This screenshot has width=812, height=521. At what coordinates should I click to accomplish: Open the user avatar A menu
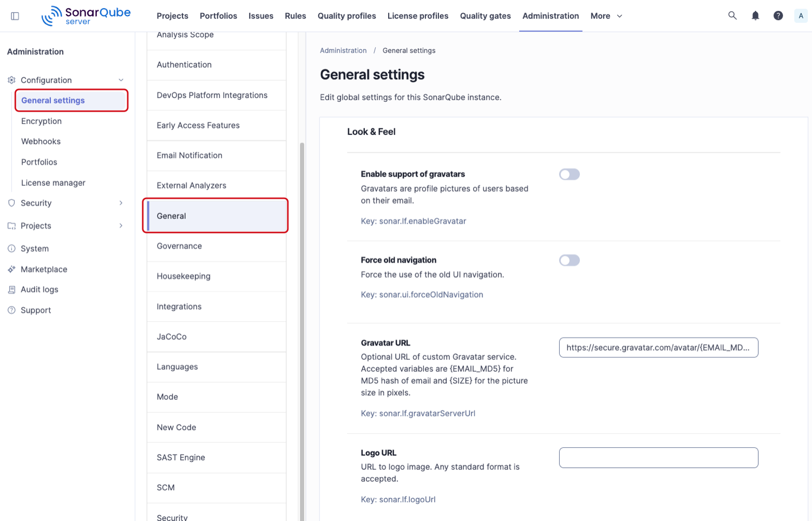pyautogui.click(x=801, y=16)
